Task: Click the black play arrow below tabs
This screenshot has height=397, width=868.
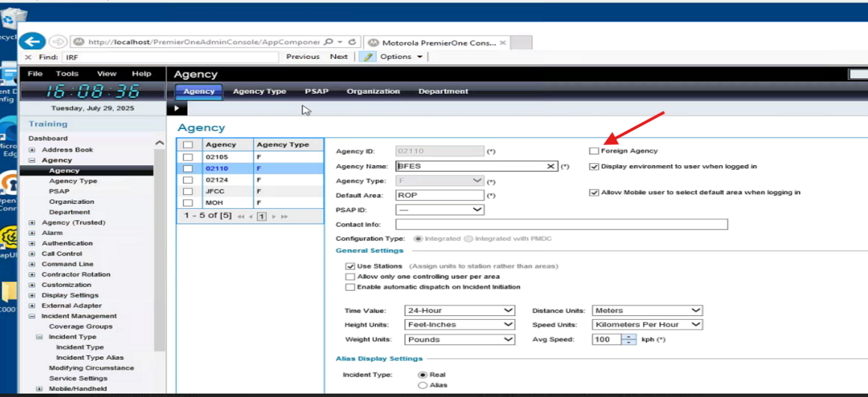Action: click(177, 108)
